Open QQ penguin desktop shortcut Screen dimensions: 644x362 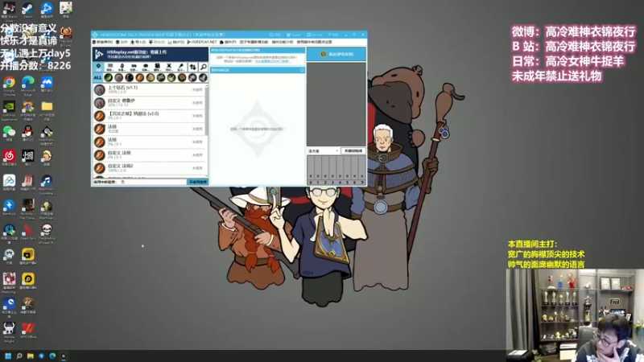28,134
